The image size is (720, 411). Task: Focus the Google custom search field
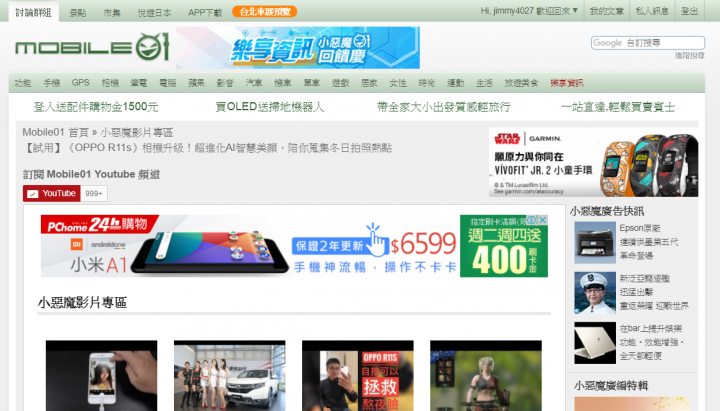pyautogui.click(x=647, y=43)
